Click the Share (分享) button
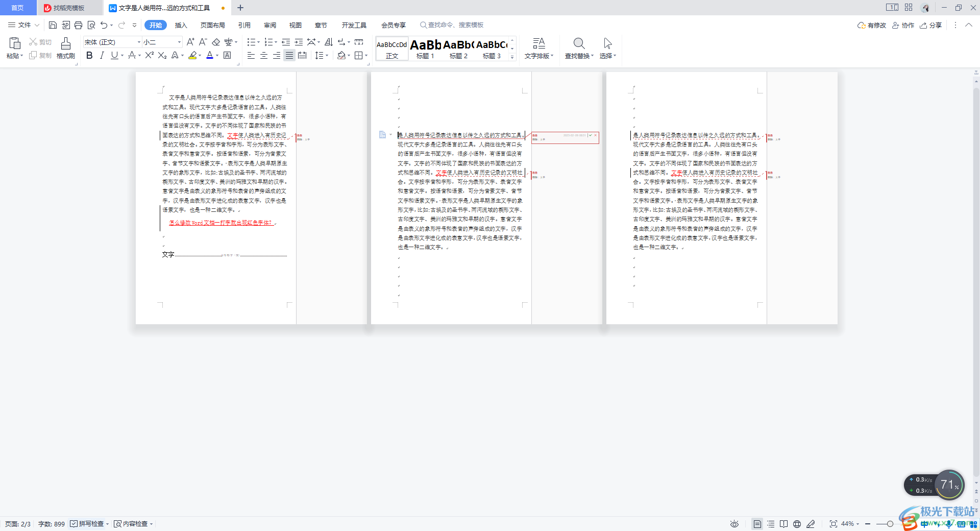Screen dimensions: 980x531 [930, 25]
